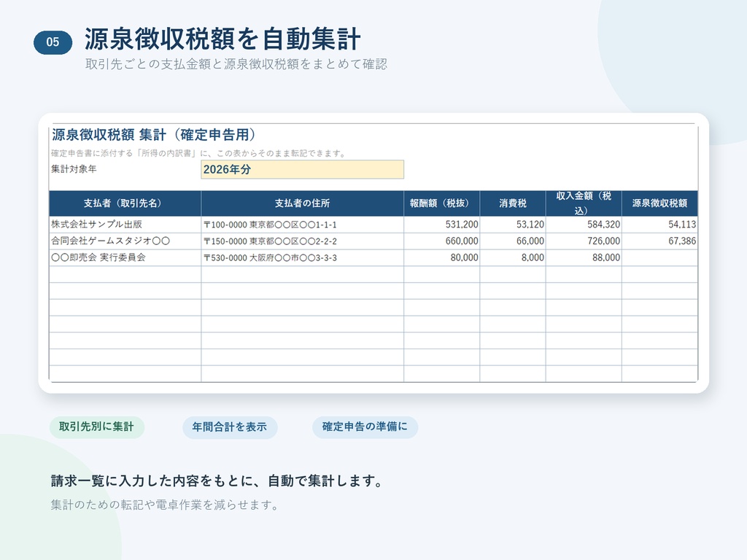Click the 集計のための転記や電卓作業を減らせます text
The height and width of the screenshot is (560, 747).
[165, 505]
